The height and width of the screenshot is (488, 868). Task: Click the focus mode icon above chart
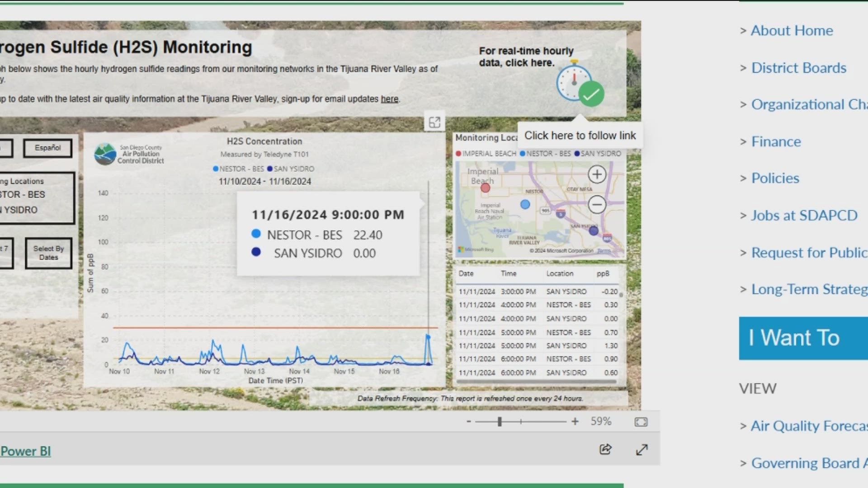(434, 122)
